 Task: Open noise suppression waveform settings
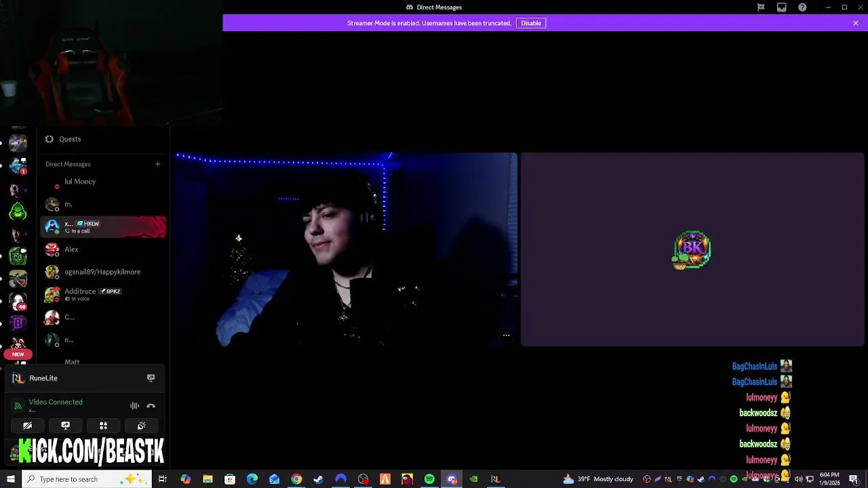click(x=134, y=406)
